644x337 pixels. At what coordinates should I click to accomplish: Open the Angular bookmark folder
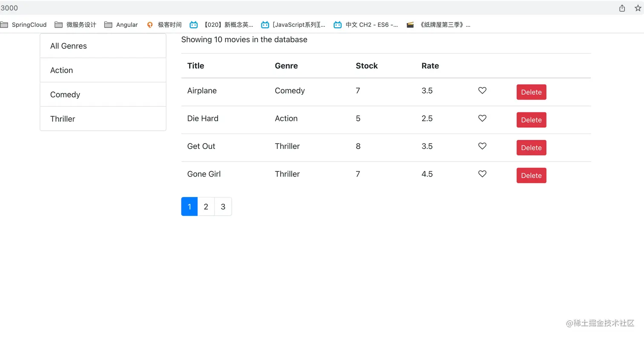[x=121, y=25]
